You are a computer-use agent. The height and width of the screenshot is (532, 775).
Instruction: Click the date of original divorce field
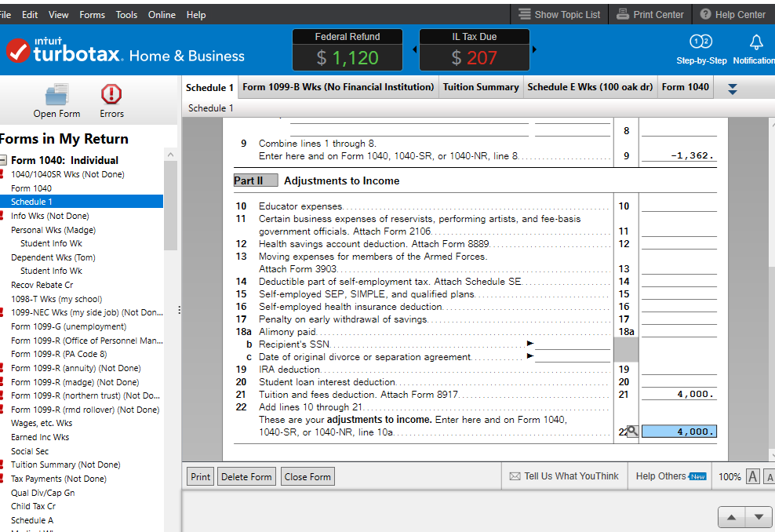click(573, 357)
